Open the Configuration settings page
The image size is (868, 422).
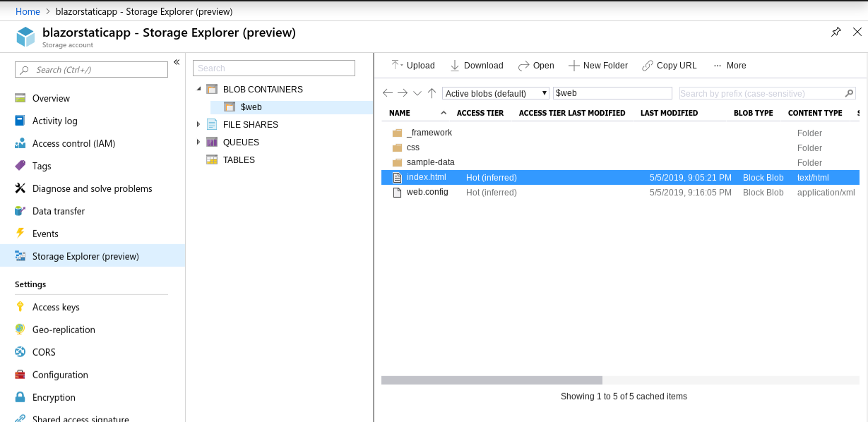click(x=60, y=375)
